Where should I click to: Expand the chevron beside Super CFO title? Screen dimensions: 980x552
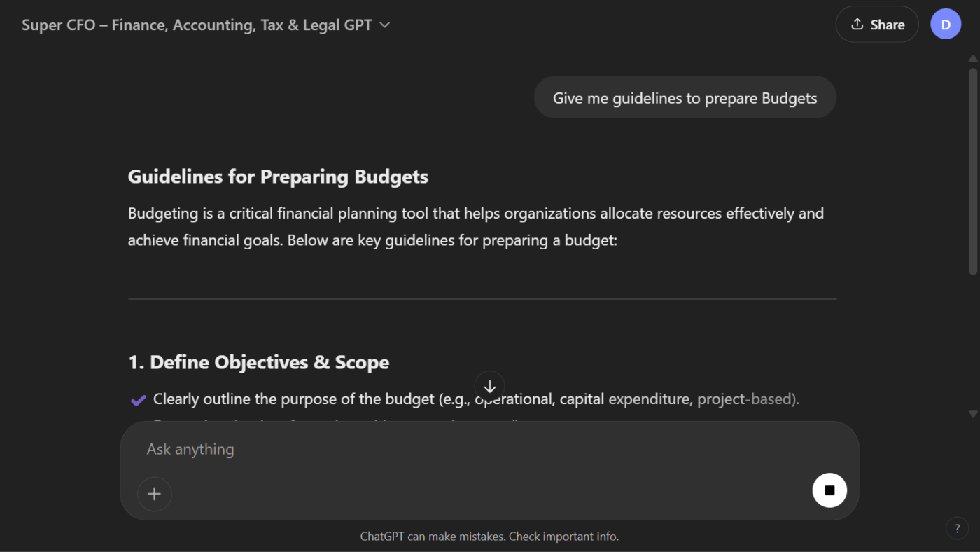384,25
